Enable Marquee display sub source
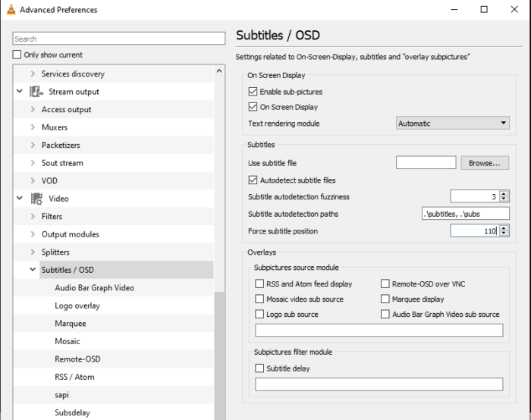Viewport: 531px width, 420px height. point(385,299)
